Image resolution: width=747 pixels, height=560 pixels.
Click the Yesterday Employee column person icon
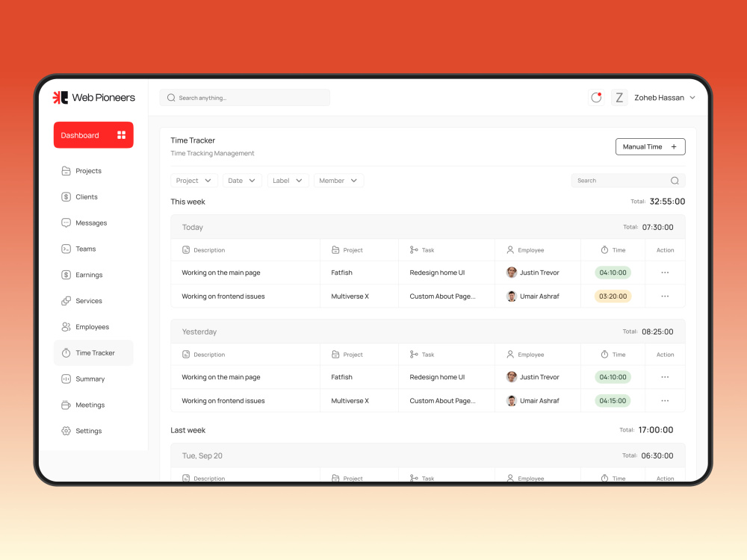pos(510,354)
